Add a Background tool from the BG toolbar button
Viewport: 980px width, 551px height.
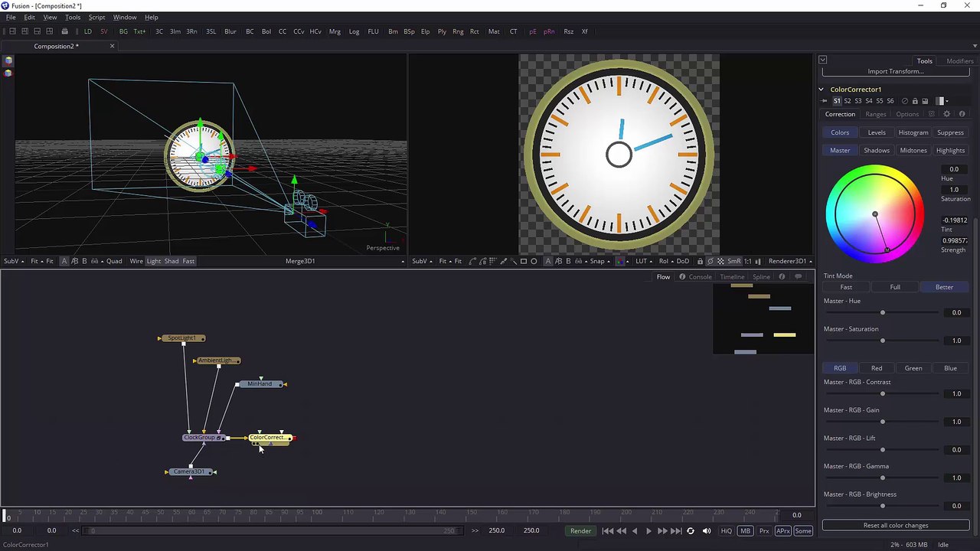123,31
